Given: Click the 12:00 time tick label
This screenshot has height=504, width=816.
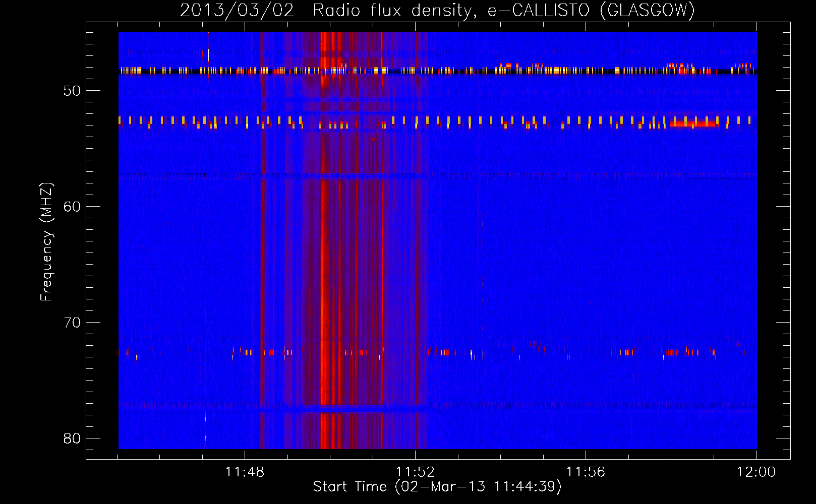Looking at the screenshot, I should [756, 472].
